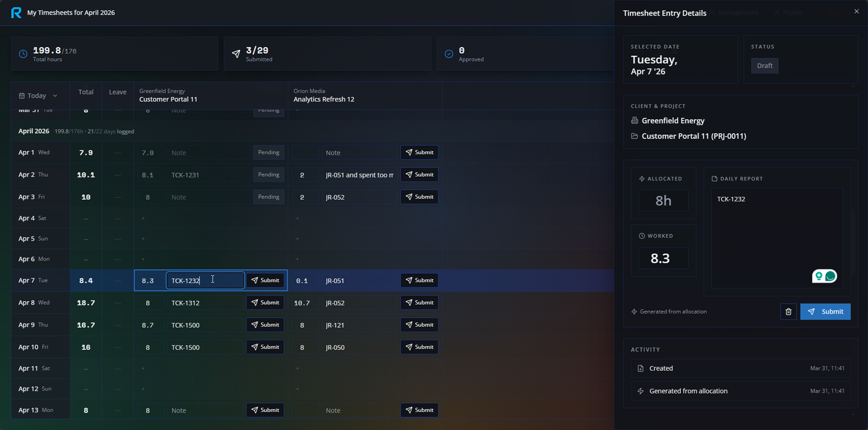Viewport: 868px width, 430px height.
Task: Edit the Apr 9 JR-121 note
Action: coord(359,325)
